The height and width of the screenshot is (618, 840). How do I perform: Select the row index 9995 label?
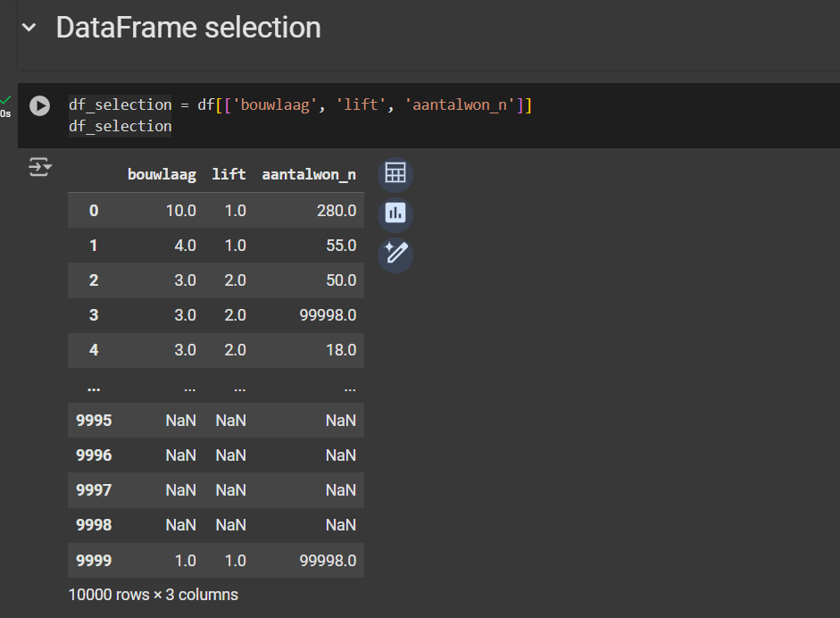94,421
